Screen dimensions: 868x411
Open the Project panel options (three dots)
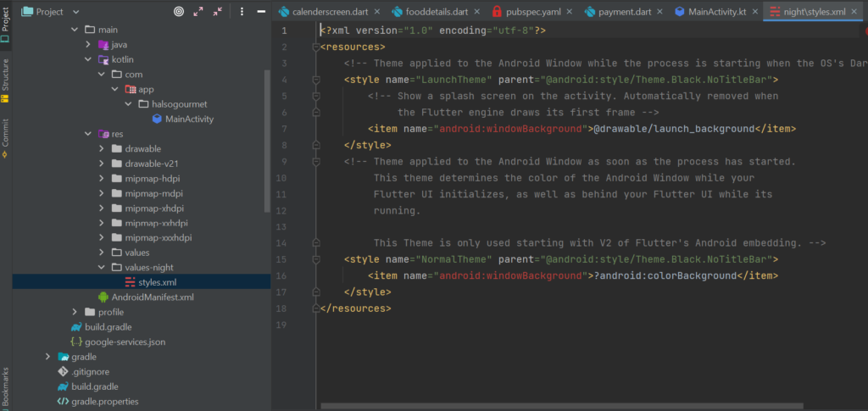click(x=242, y=11)
